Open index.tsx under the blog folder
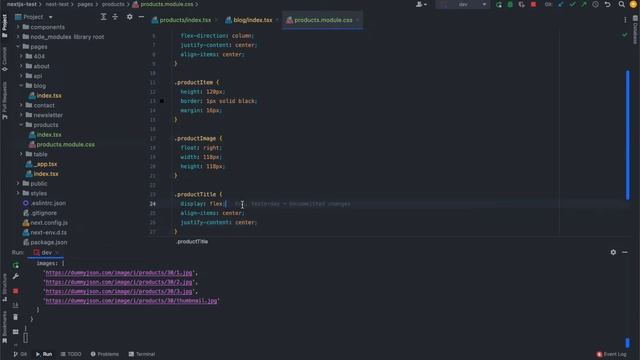The image size is (640, 360). 49,96
